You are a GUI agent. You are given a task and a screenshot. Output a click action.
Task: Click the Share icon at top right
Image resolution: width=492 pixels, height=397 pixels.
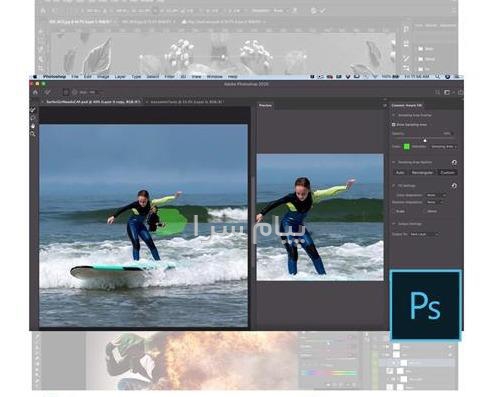[x=460, y=92]
